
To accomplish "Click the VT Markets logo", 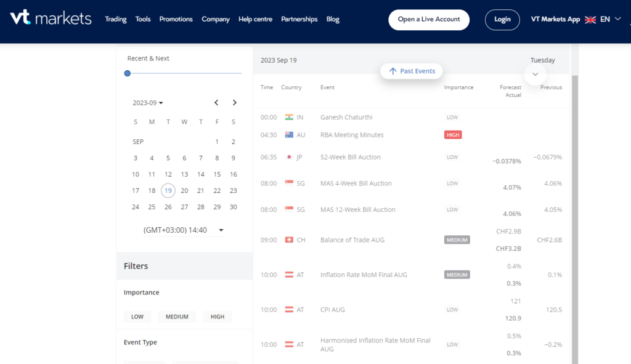I will [51, 18].
